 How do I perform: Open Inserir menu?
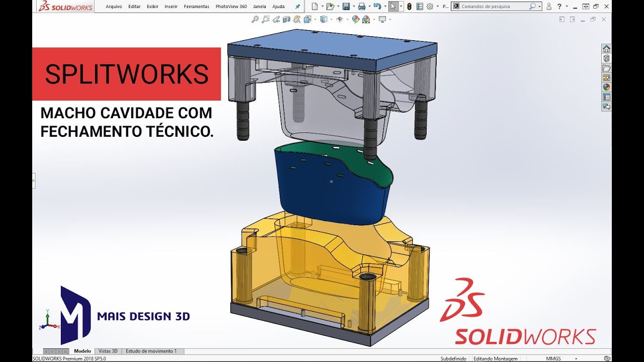171,7
